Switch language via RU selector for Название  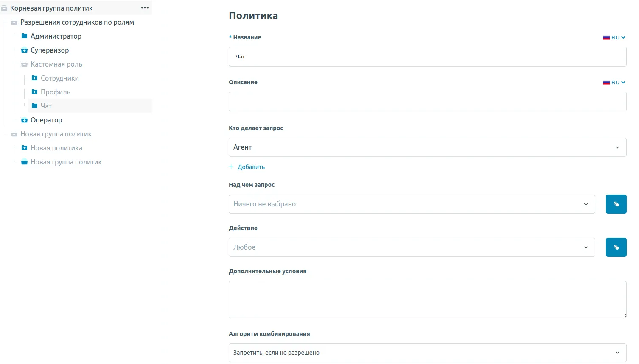tap(614, 37)
